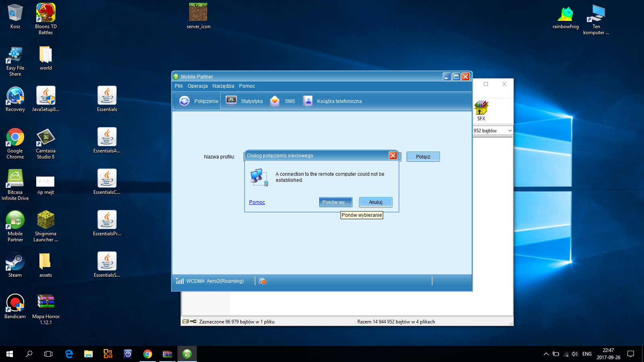644x362 pixels.
Task: Open the Narzędzia menu
Action: coord(223,86)
